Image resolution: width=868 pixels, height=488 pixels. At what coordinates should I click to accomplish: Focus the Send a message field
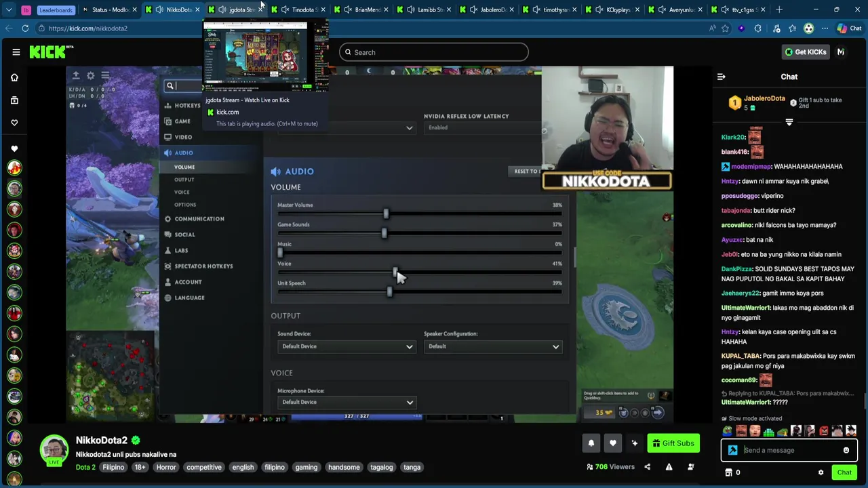tap(789, 450)
